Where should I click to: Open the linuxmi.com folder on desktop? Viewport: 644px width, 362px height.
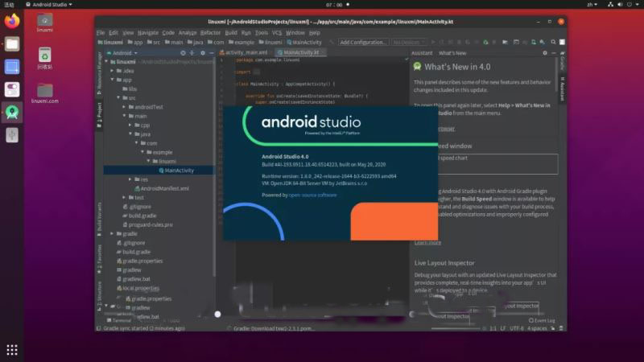44,91
